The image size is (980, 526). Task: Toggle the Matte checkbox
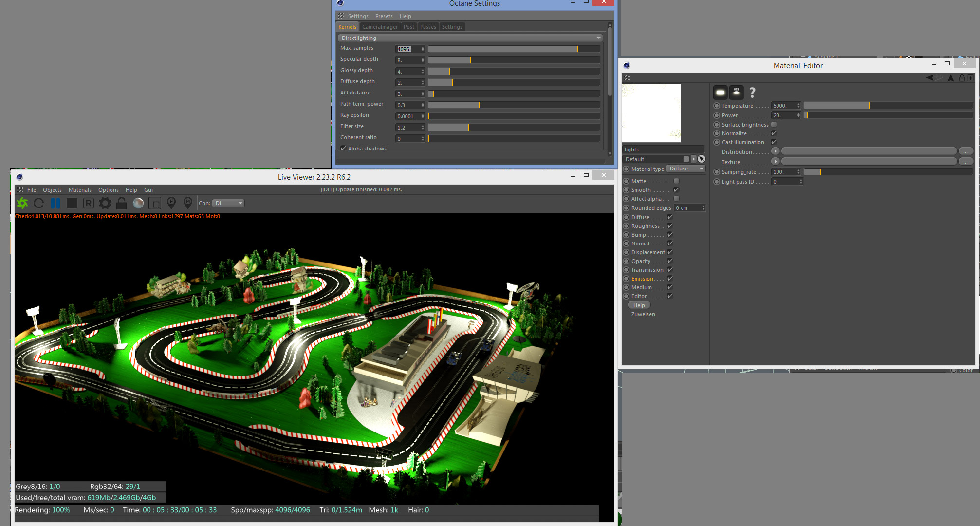point(676,181)
